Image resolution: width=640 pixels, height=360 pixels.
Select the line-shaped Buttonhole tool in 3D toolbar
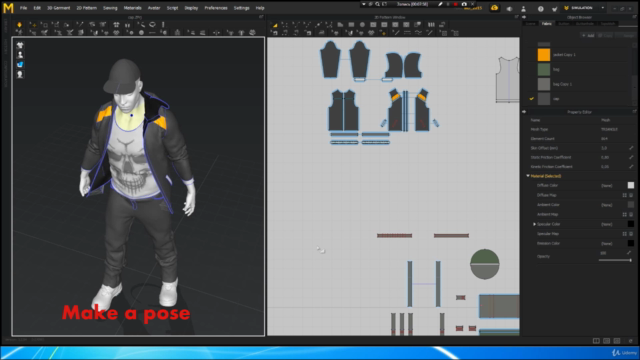coord(152,33)
